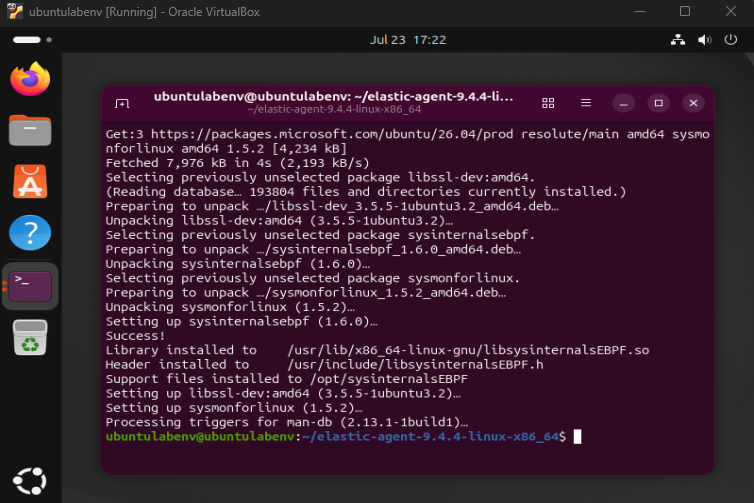Click path /opt/sysinternalsEBPF in output
This screenshot has width=754, height=503.
(389, 379)
